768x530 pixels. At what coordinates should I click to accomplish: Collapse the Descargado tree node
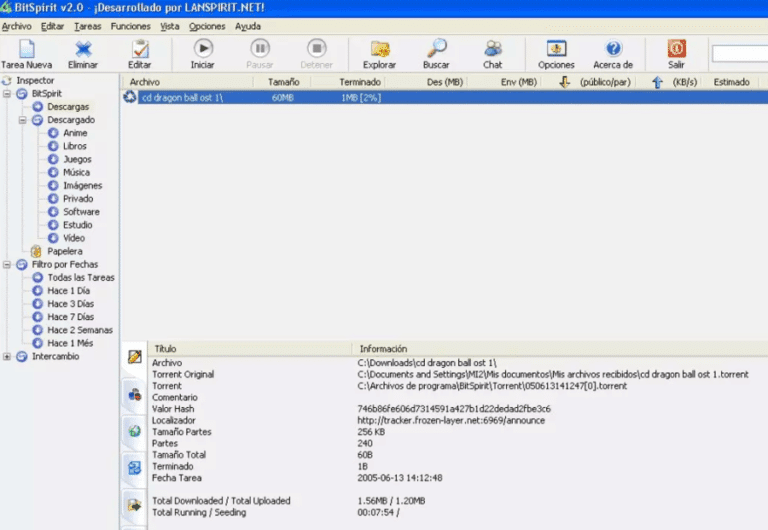(x=23, y=120)
